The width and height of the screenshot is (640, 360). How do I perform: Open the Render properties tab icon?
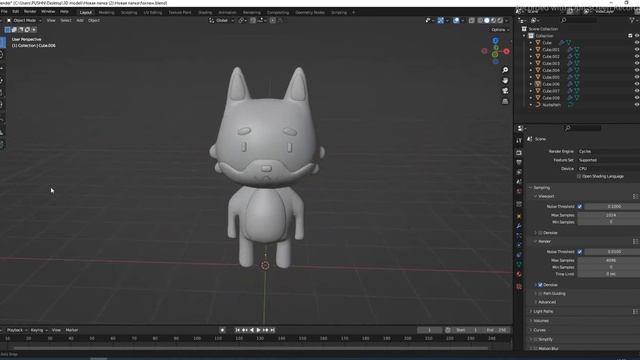click(519, 153)
